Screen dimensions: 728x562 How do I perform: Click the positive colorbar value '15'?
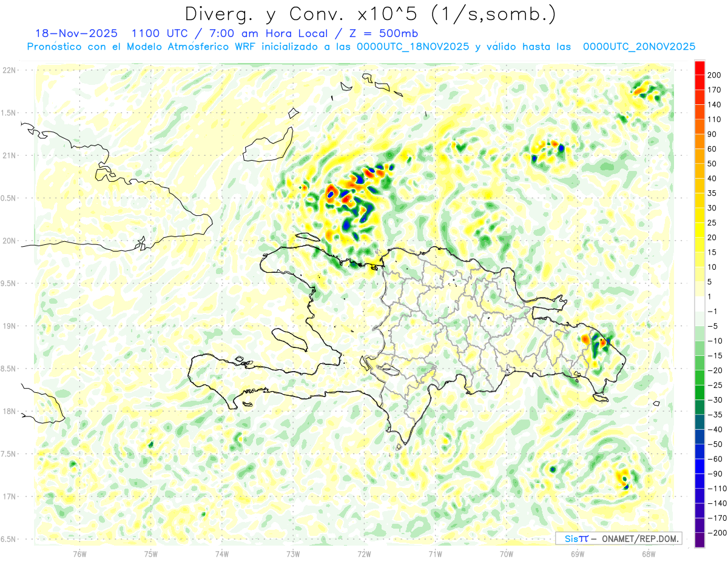[x=712, y=252]
